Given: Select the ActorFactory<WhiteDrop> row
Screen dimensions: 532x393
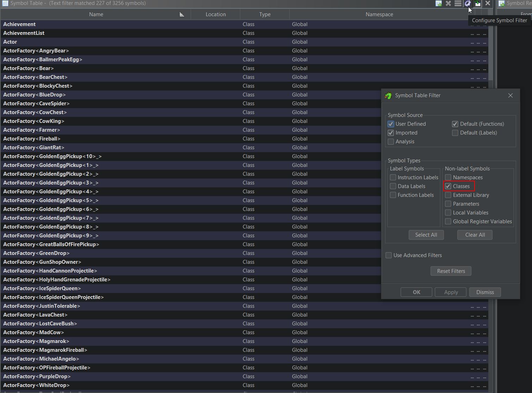Looking at the screenshot, I should pyautogui.click(x=244, y=385).
